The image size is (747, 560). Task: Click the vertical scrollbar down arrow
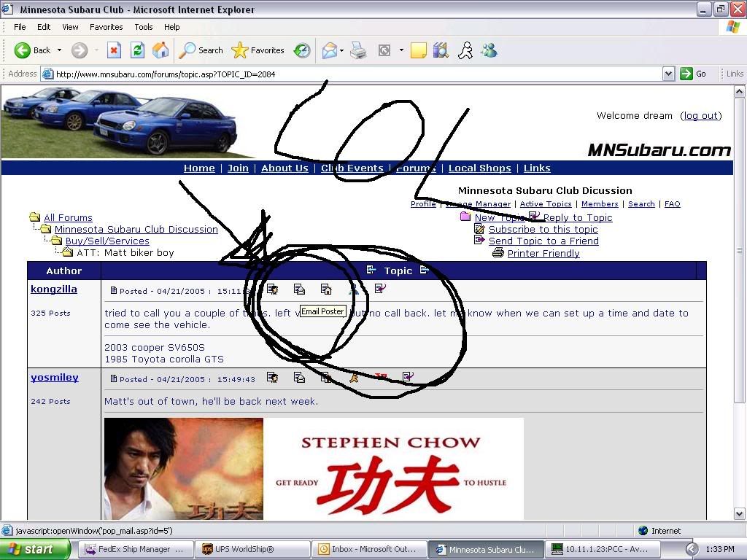pyautogui.click(x=740, y=513)
